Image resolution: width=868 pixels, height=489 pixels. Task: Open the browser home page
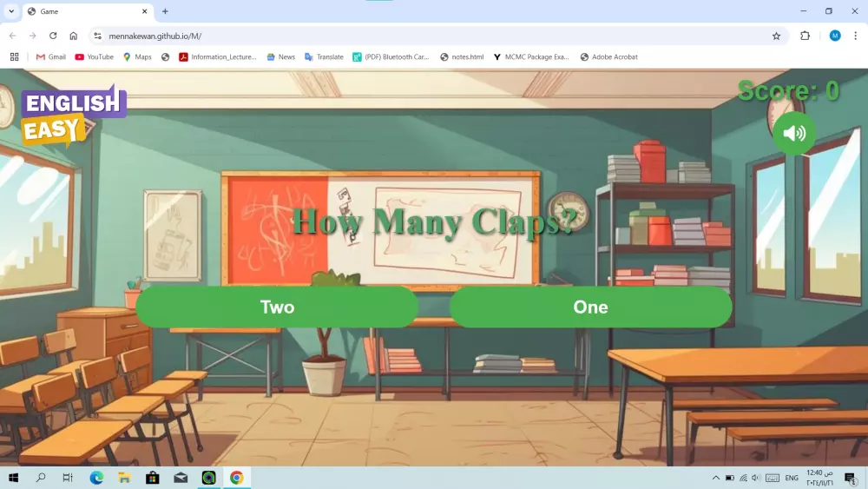(73, 36)
